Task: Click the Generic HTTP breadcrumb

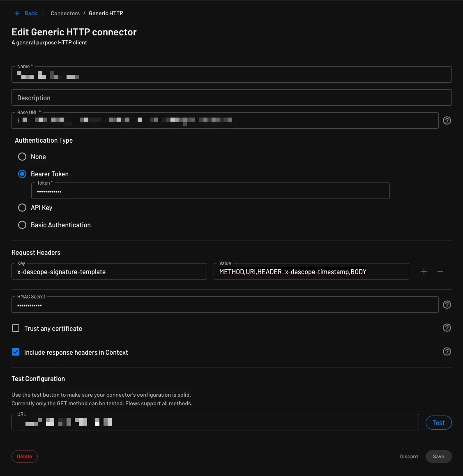Action: pyautogui.click(x=106, y=13)
